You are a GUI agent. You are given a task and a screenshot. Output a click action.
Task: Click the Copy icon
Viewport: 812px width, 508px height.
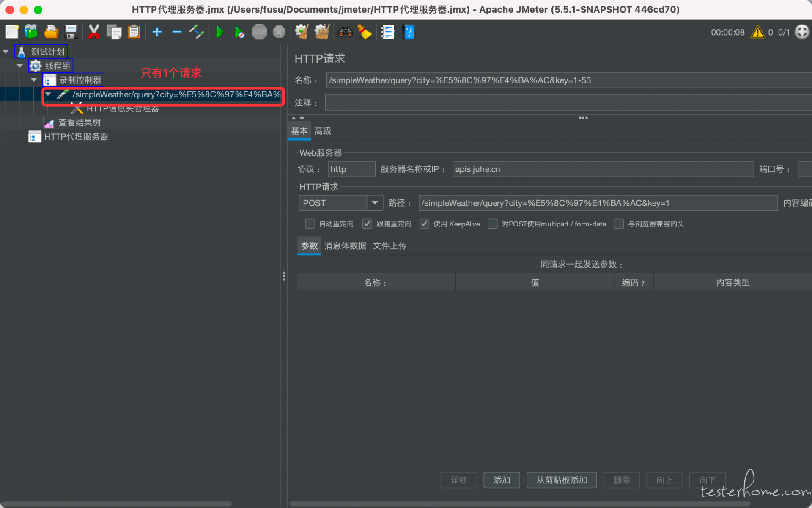[x=114, y=32]
